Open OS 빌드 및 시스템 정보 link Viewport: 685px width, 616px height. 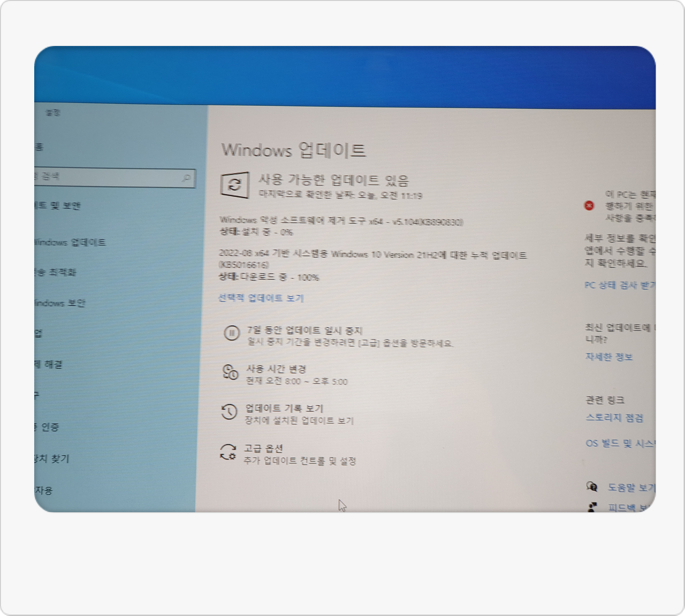(620, 443)
